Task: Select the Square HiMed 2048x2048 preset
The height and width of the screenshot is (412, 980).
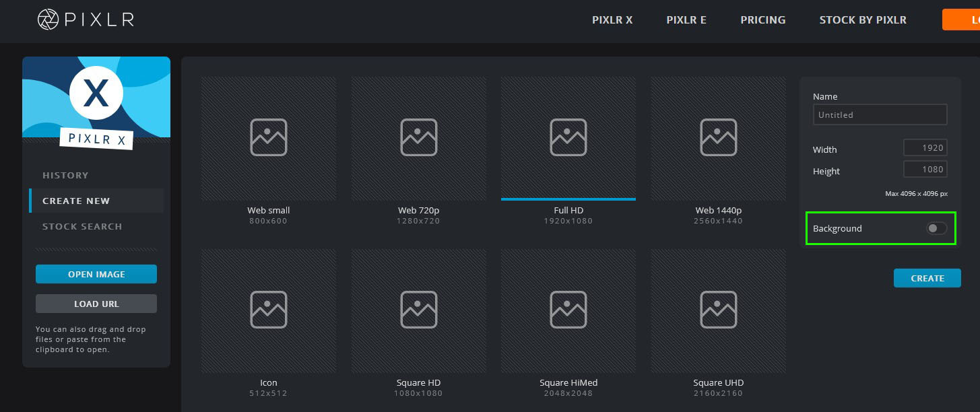Action: point(568,310)
